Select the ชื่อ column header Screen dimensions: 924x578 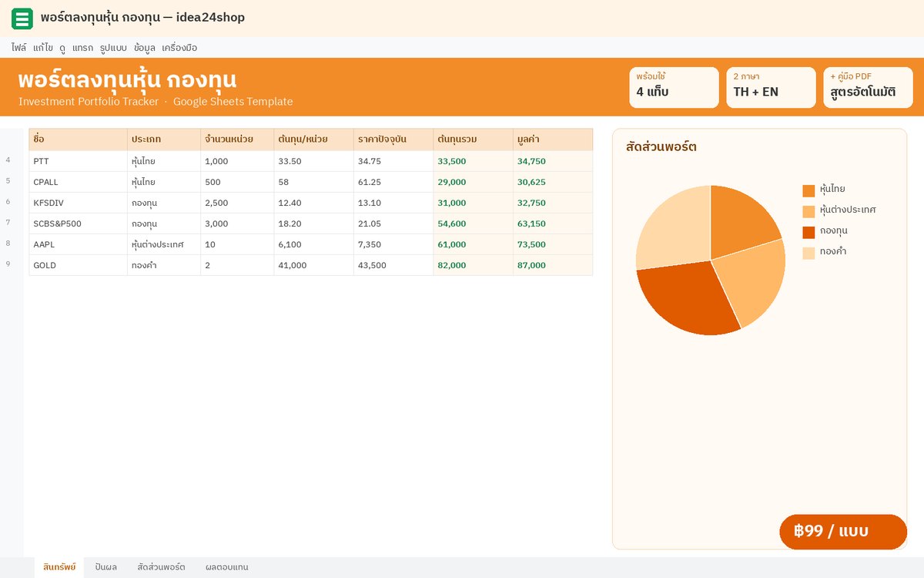[x=78, y=139]
